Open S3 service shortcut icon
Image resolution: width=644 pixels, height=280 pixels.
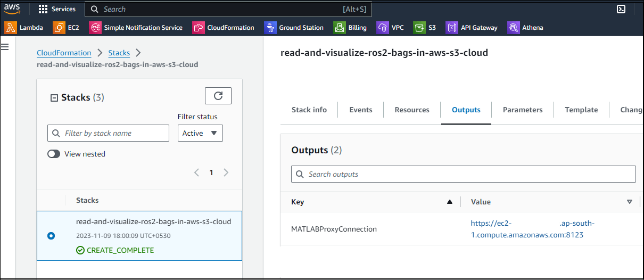[419, 28]
